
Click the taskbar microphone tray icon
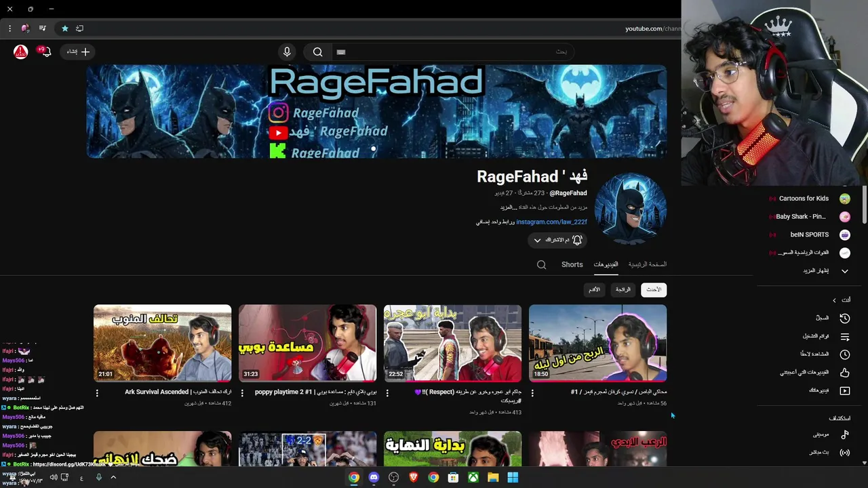pos(98,477)
